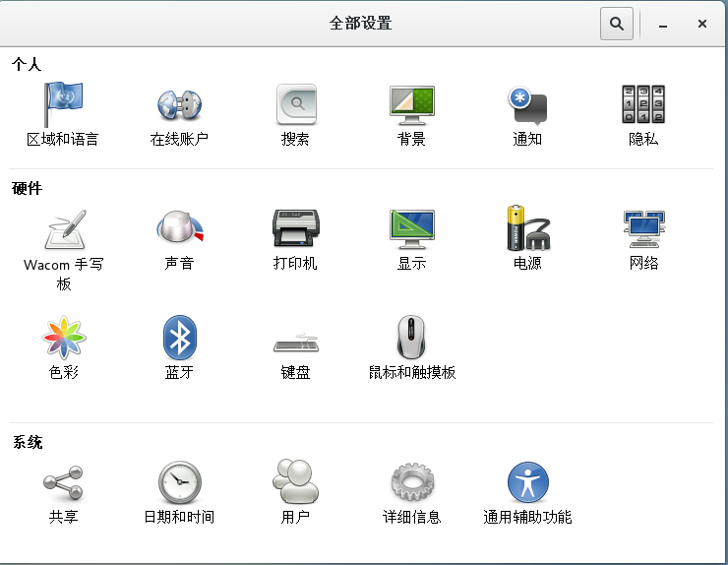728x565 pixels.
Task: Click the search button in title bar
Action: tap(617, 24)
